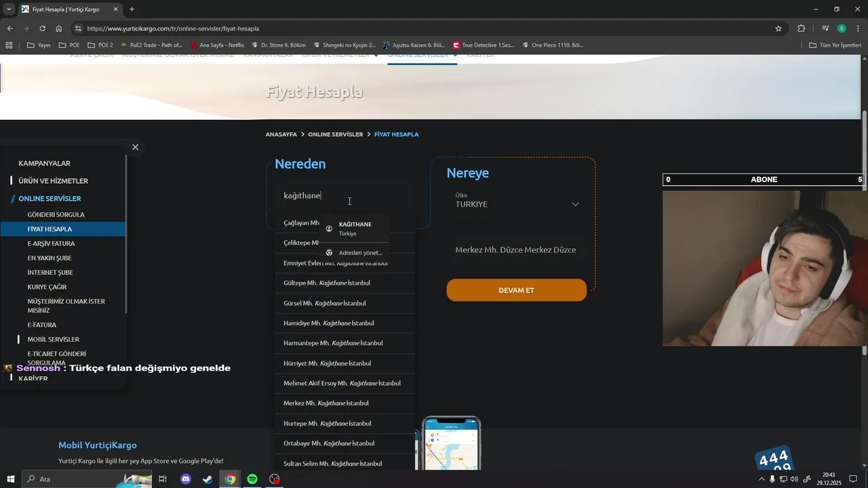This screenshot has height=488, width=868.
Task: Focus the Nereden address input field
Action: (x=344, y=195)
